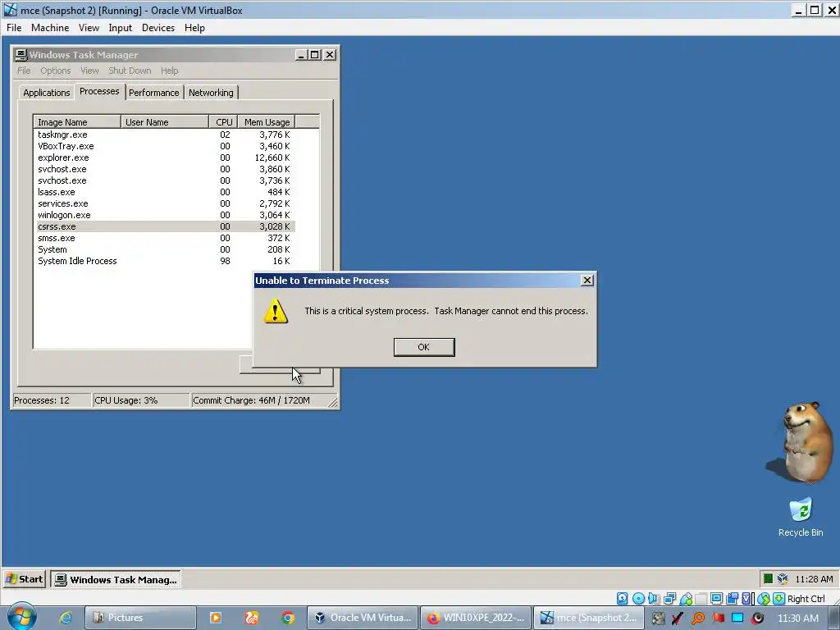Open the VirtualBox Input menu

tap(120, 28)
